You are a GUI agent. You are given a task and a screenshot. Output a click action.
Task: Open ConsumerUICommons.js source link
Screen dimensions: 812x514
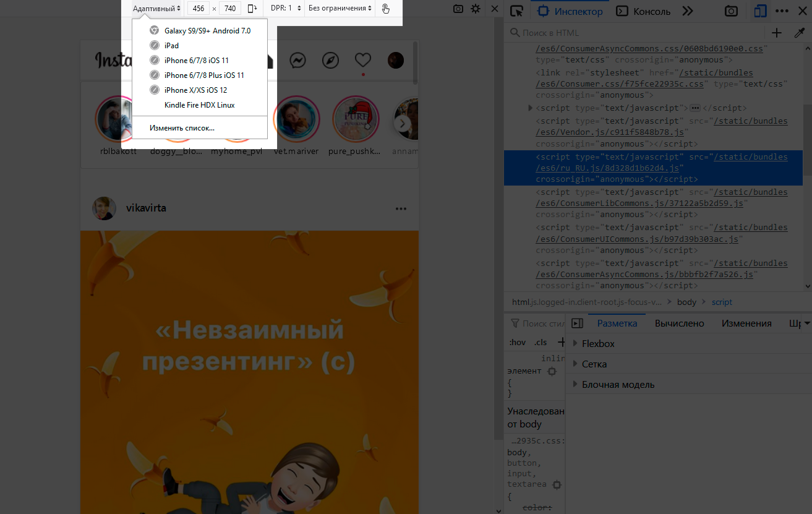662,233
